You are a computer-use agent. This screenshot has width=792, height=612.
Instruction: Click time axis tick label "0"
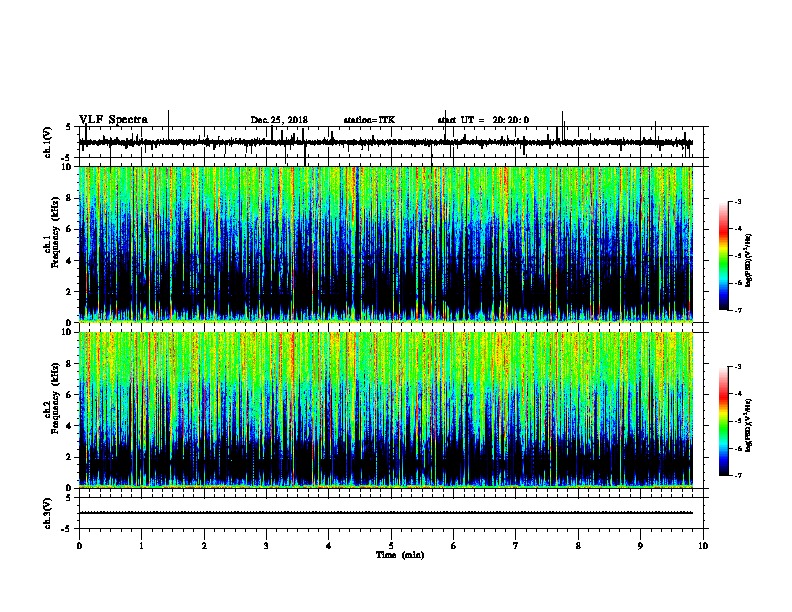(79, 546)
